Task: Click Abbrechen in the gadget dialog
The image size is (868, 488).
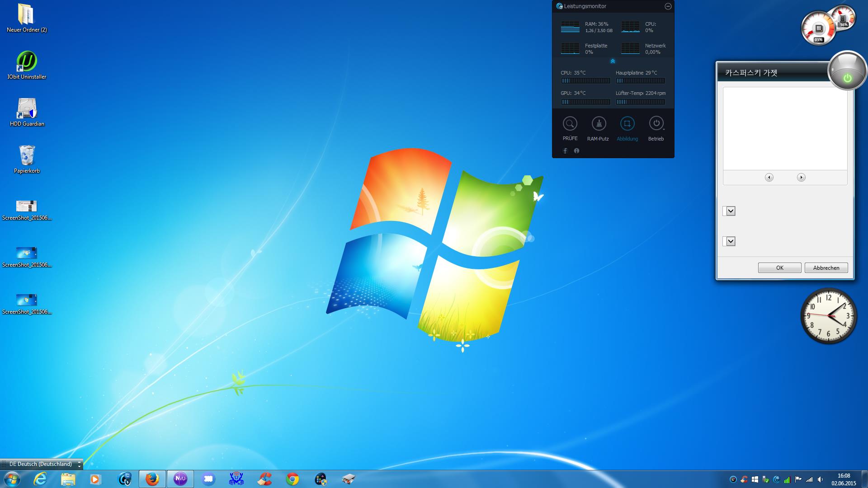Action: click(826, 268)
